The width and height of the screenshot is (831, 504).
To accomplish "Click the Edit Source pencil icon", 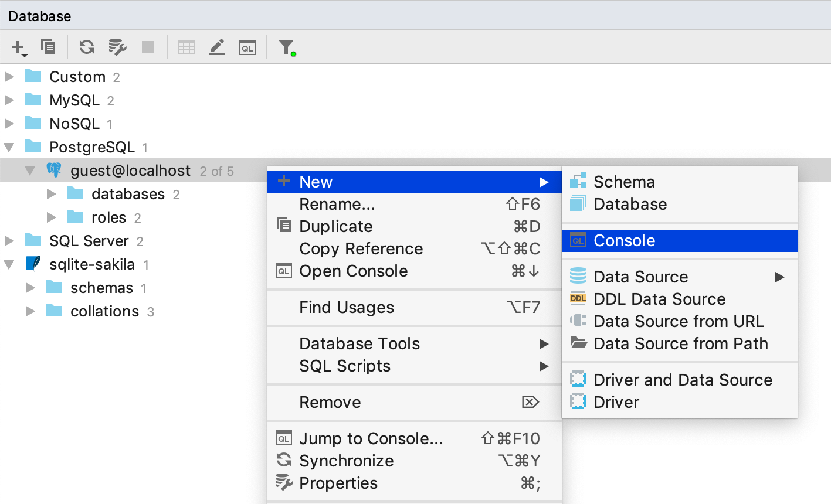I will 217,47.
